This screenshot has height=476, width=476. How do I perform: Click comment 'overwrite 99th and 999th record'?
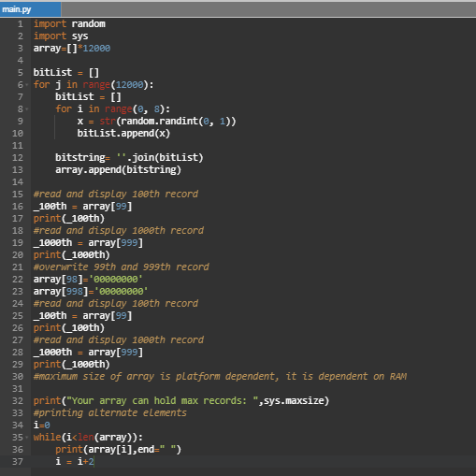(121, 267)
